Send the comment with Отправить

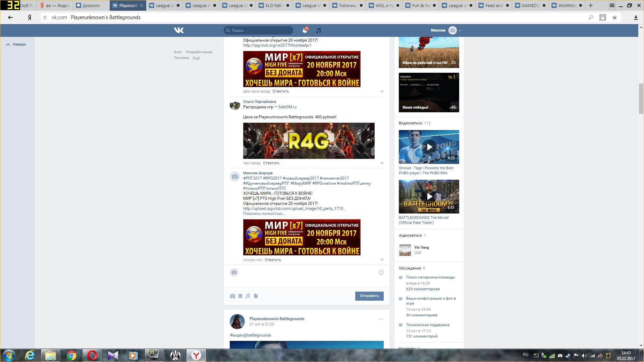pos(369,296)
